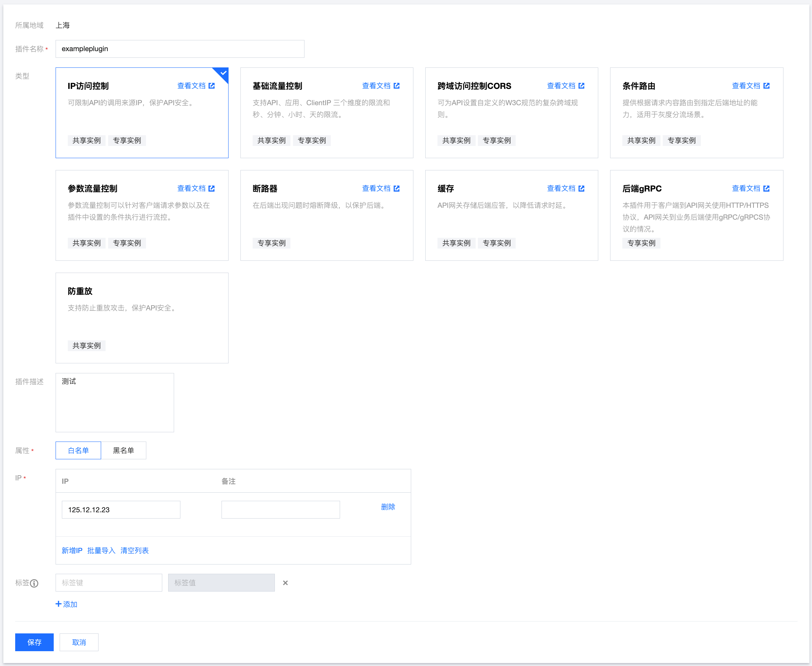Open 查看文档 link for IP访问控制
812x666 pixels.
click(192, 86)
